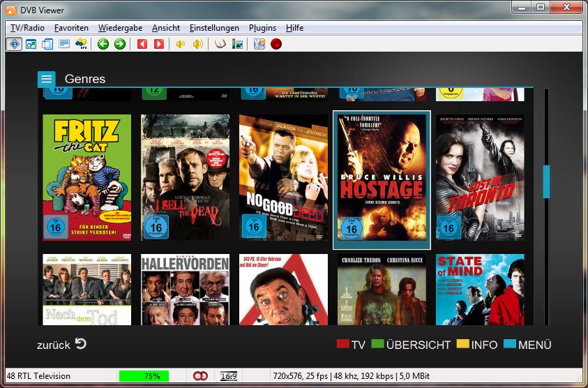Viewport: 588px width, 388px height.
Task: Open the EPG binoculars icon
Action: pyautogui.click(x=81, y=44)
